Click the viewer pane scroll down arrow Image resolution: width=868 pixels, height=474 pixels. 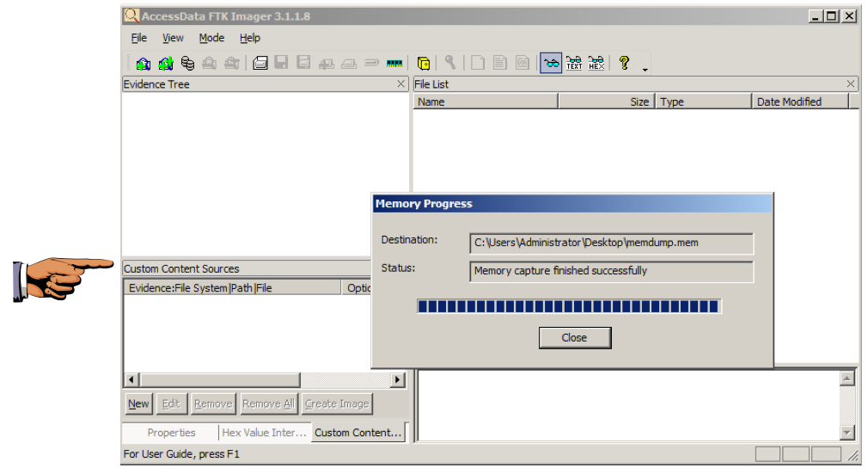[847, 433]
